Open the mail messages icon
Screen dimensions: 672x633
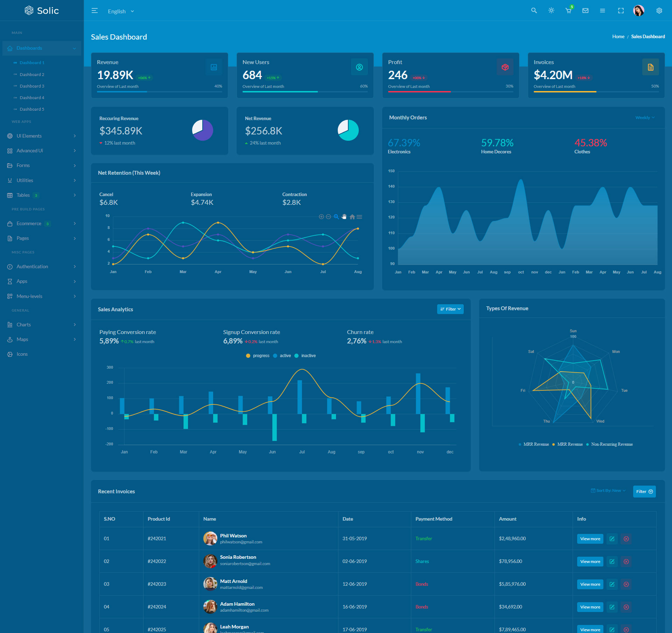(585, 11)
